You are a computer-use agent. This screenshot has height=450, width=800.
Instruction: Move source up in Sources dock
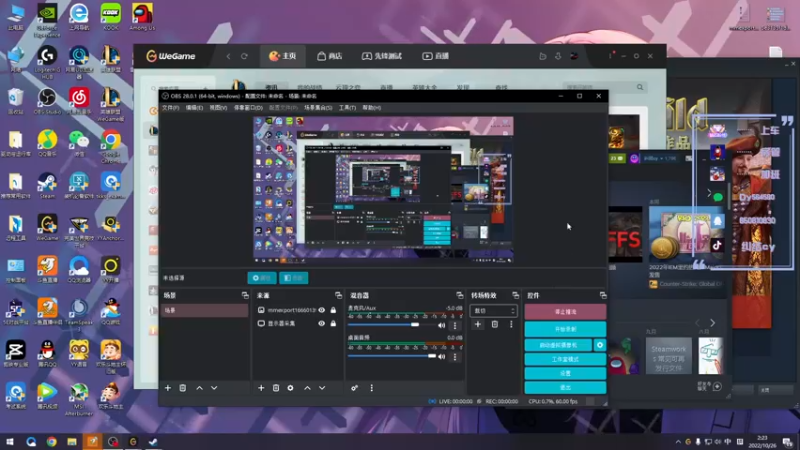click(x=307, y=388)
